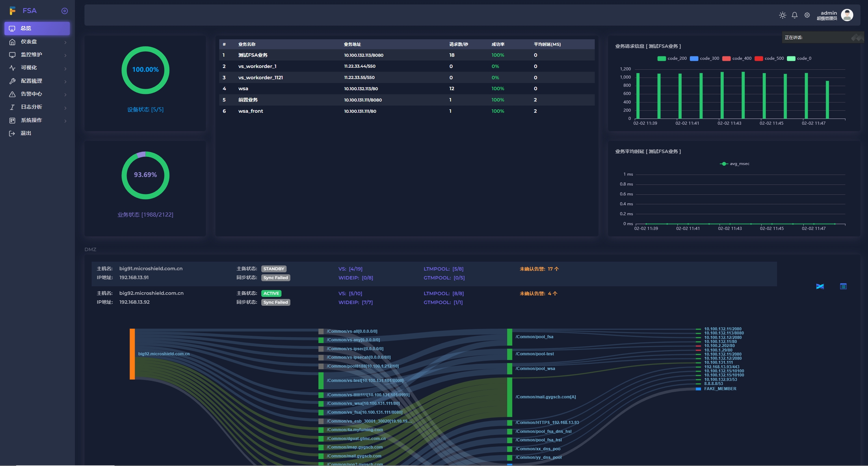This screenshot has height=466, width=868.
Task: Switch to the topology flow view icon
Action: click(x=820, y=286)
